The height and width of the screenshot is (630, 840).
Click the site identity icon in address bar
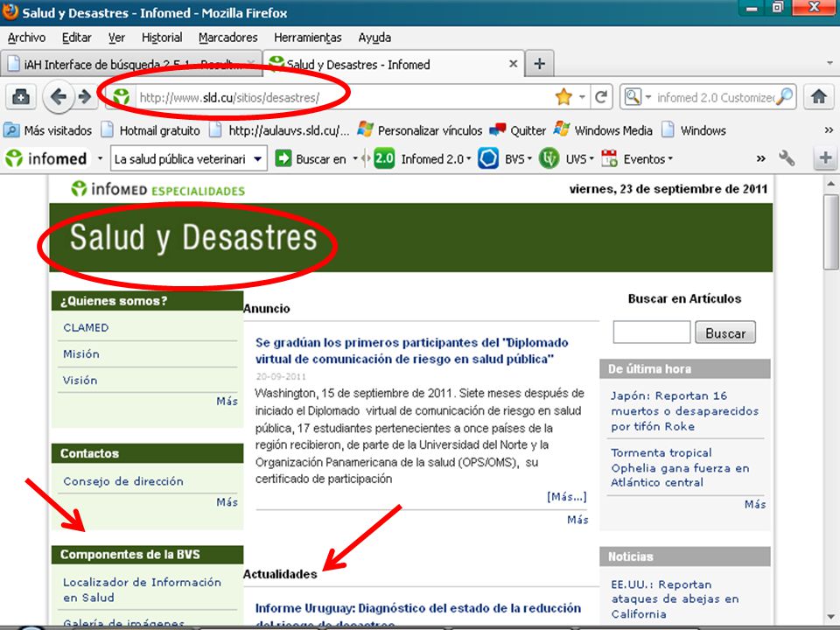(x=121, y=97)
